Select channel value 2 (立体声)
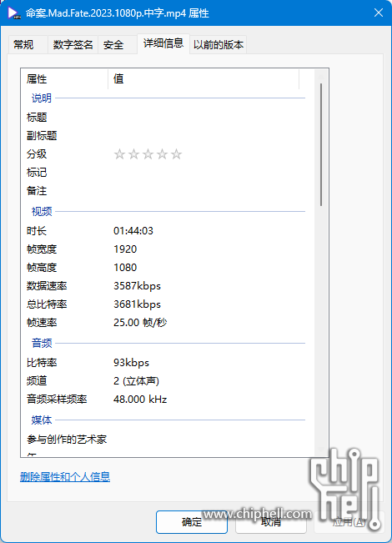The height and width of the screenshot is (543, 392). coord(136,381)
